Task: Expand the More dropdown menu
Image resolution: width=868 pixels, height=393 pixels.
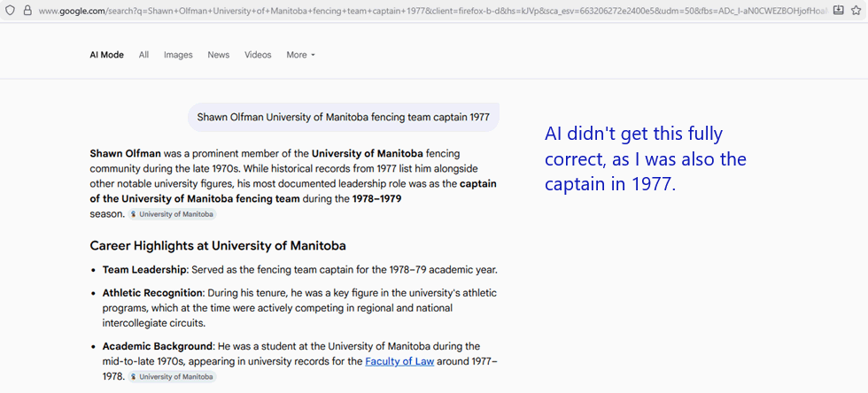Action: pos(300,55)
